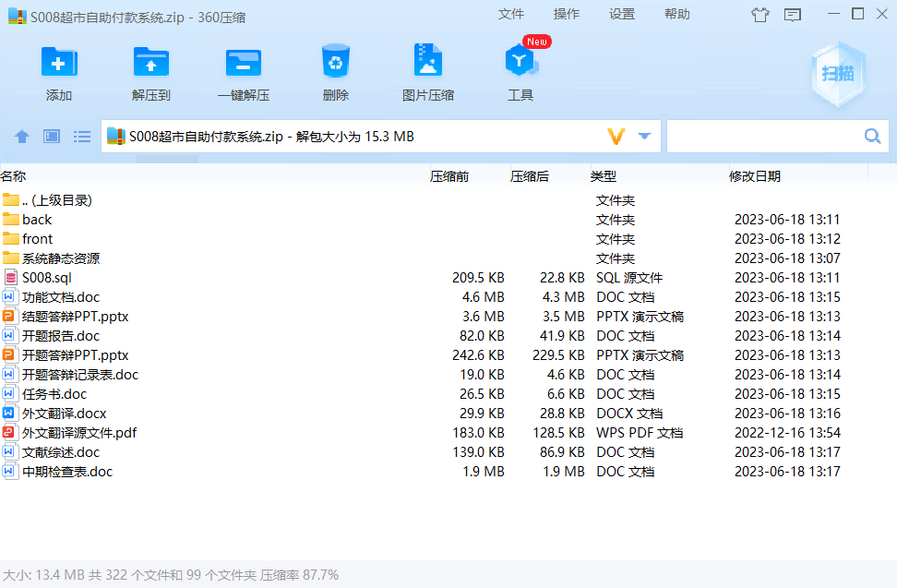Screen dimensions: 897x588
Task: Select the S008.sql file
Action: pos(44,277)
